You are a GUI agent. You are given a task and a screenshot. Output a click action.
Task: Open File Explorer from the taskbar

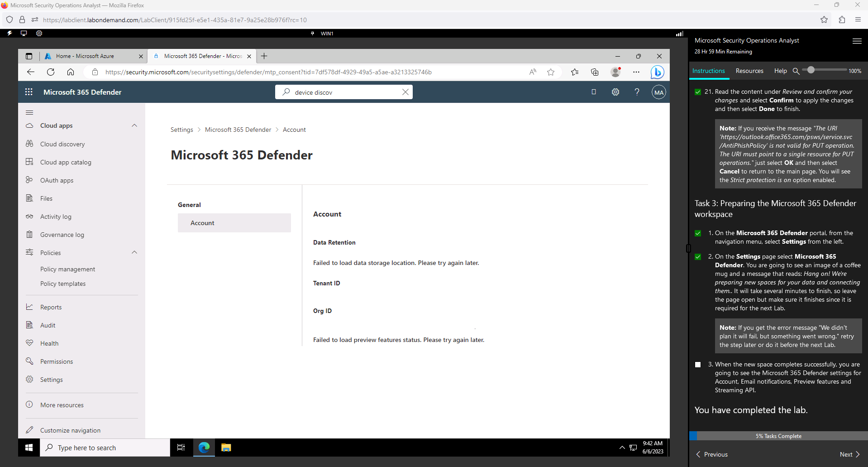click(225, 448)
